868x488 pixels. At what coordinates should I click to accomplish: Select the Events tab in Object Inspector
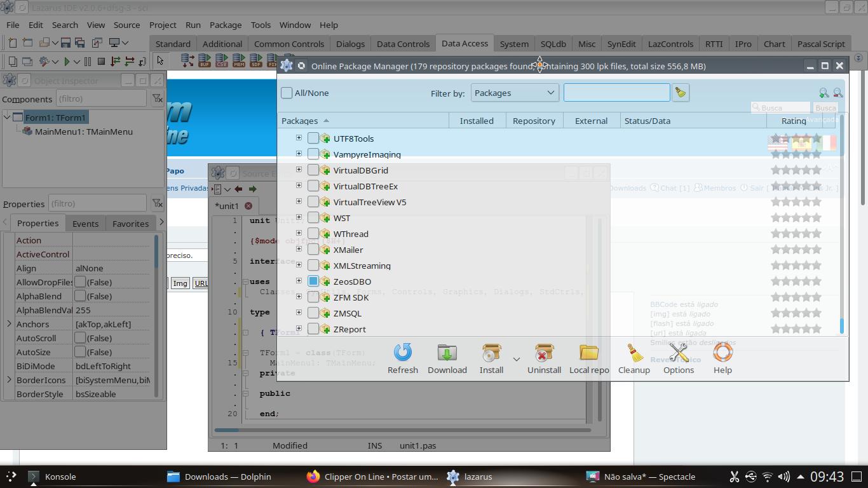(x=85, y=224)
